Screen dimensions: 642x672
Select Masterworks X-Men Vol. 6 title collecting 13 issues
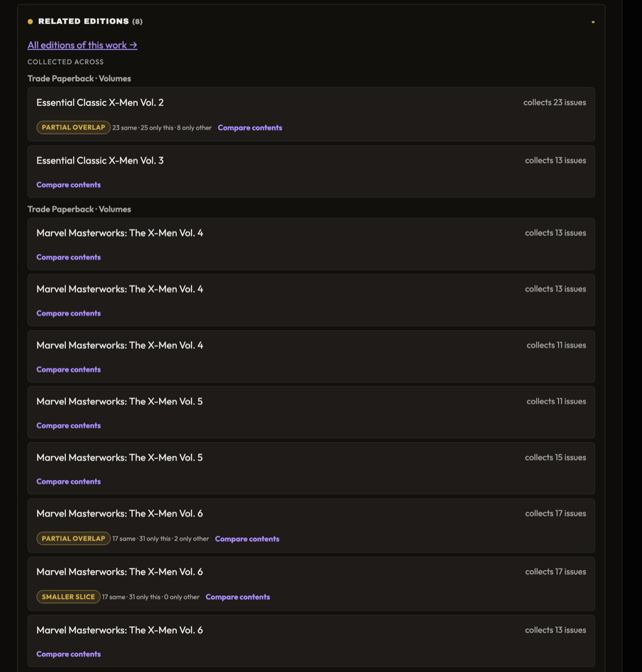point(120,630)
